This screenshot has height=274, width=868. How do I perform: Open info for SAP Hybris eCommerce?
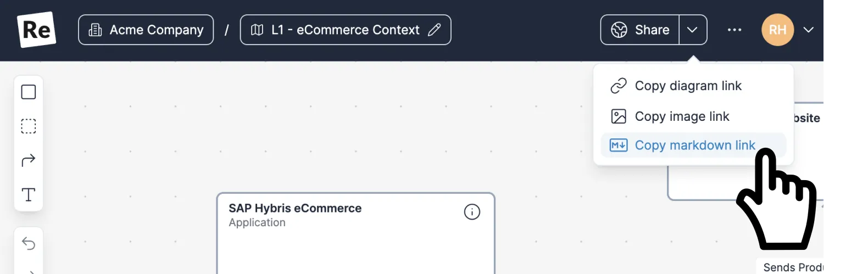pyautogui.click(x=472, y=212)
